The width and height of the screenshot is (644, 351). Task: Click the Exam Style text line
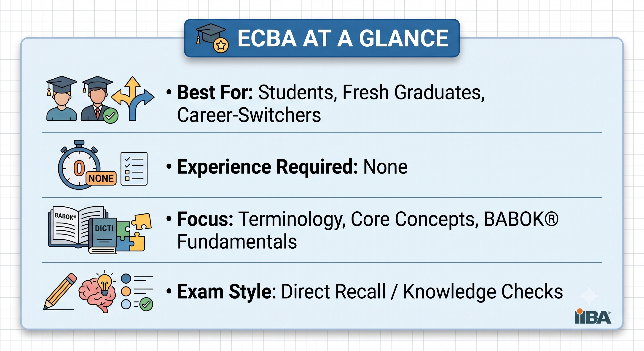click(365, 292)
